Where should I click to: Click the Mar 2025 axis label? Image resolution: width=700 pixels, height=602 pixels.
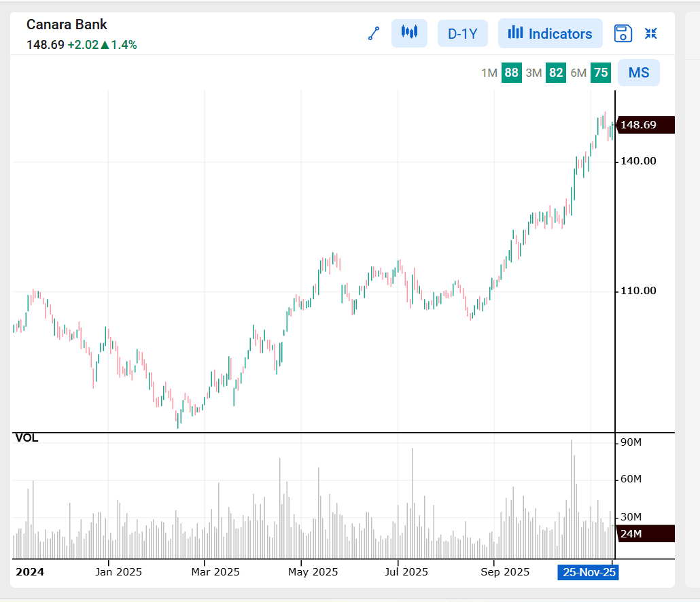tap(215, 572)
